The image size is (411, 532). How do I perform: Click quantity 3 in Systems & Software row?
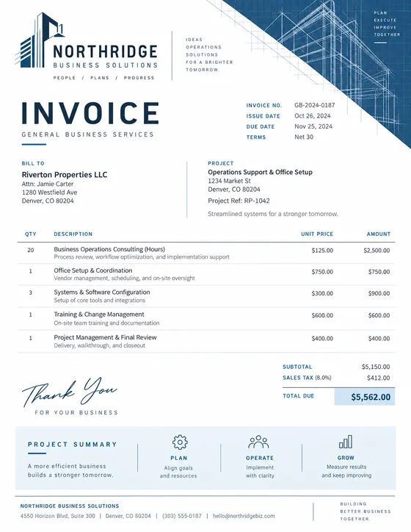[31, 292]
